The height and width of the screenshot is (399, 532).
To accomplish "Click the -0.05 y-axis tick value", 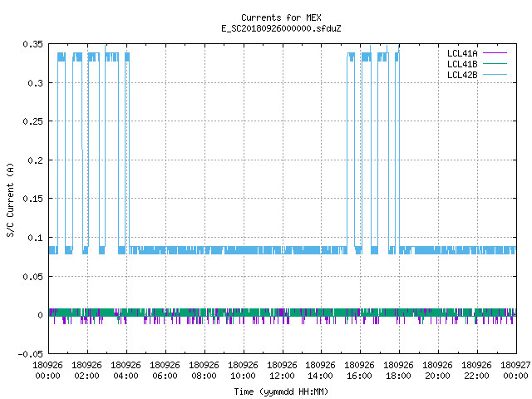I will [31, 354].
